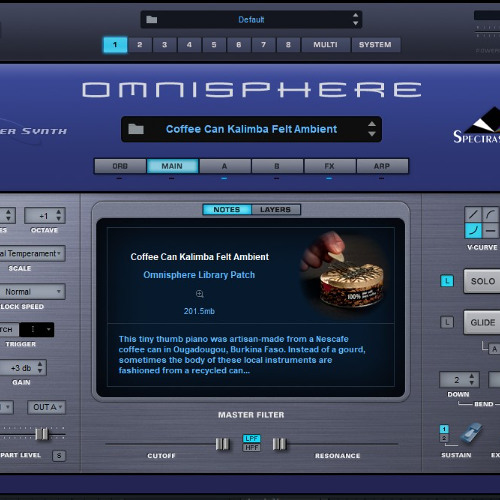Open the OUT A output dropdown
Screen dimensions: 500x500
click(47, 407)
